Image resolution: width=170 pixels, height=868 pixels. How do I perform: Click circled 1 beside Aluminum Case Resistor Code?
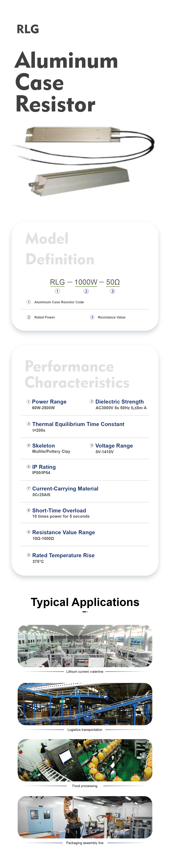(x=29, y=302)
